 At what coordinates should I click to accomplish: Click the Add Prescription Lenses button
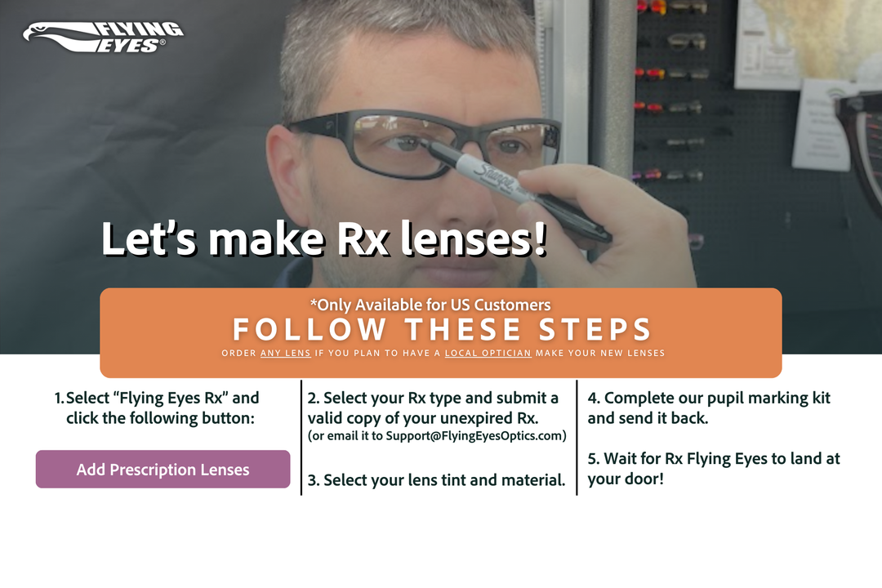coord(163,469)
